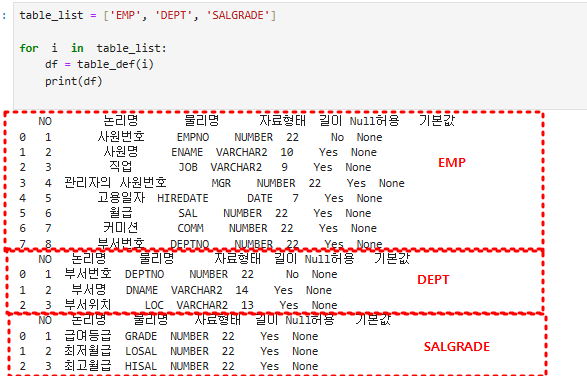
Task: Click the 최고월급 cell
Action: [88, 366]
